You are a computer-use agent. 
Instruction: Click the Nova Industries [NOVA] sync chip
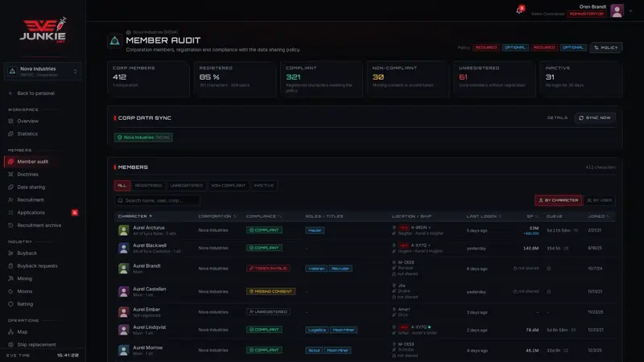(x=143, y=138)
